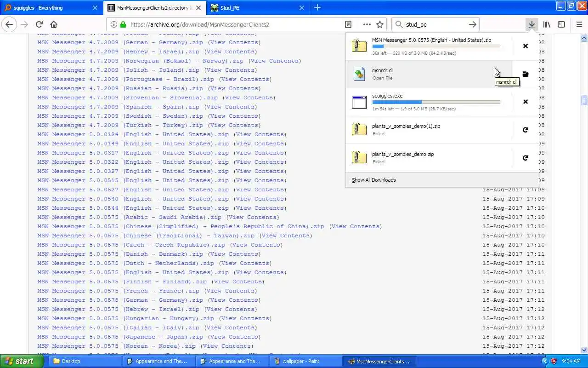The image size is (588, 368).
Task: Click the vertical page scrollbar thumb
Action: pyautogui.click(x=584, y=101)
